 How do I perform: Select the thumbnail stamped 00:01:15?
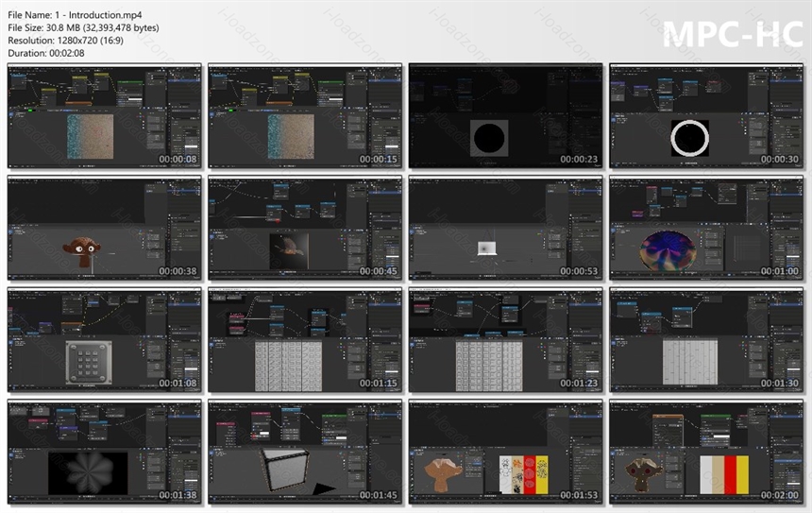[305, 340]
